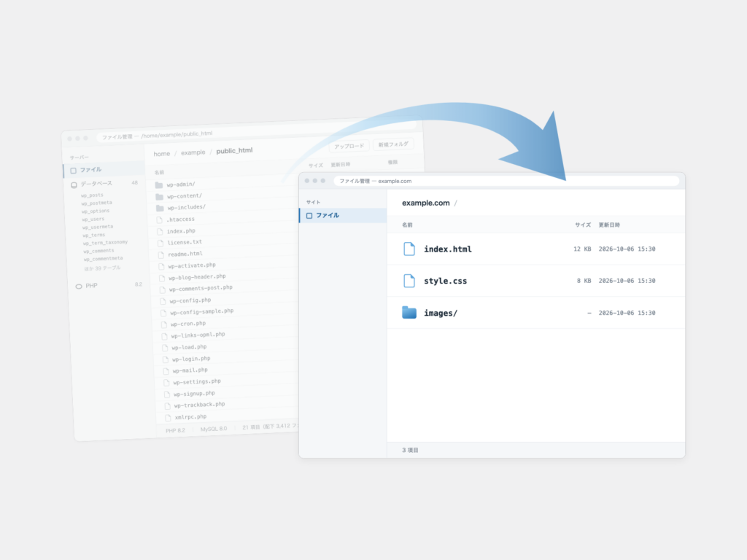The image size is (747, 560).
Task: Click the 新規フォルダ button in back window
Action: click(393, 144)
